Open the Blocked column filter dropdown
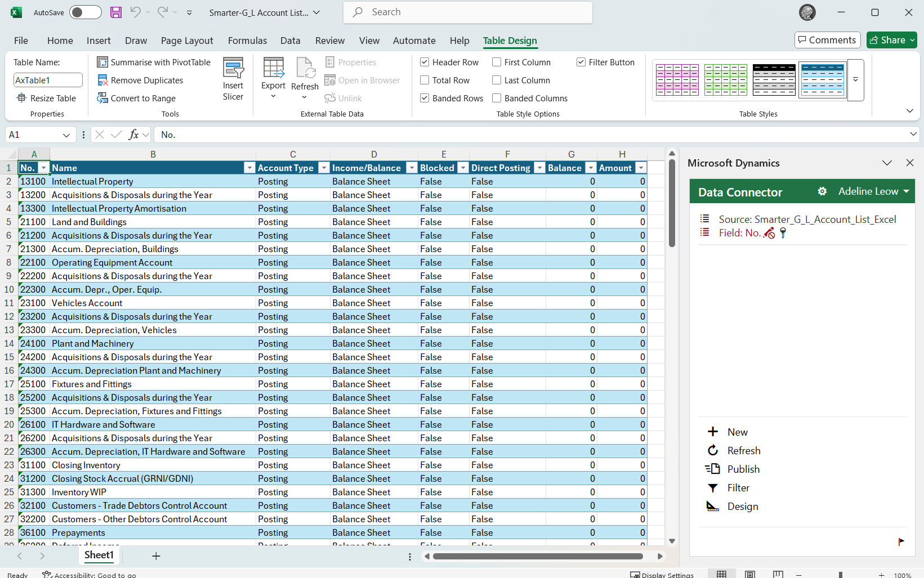Screen dimensions: 924x578 coord(463,168)
